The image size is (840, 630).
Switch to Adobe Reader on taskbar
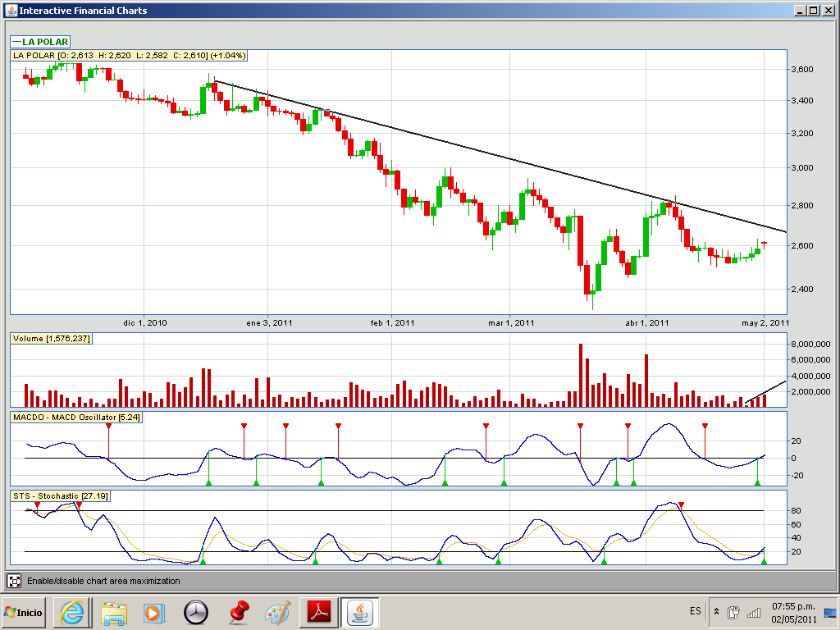[318, 612]
